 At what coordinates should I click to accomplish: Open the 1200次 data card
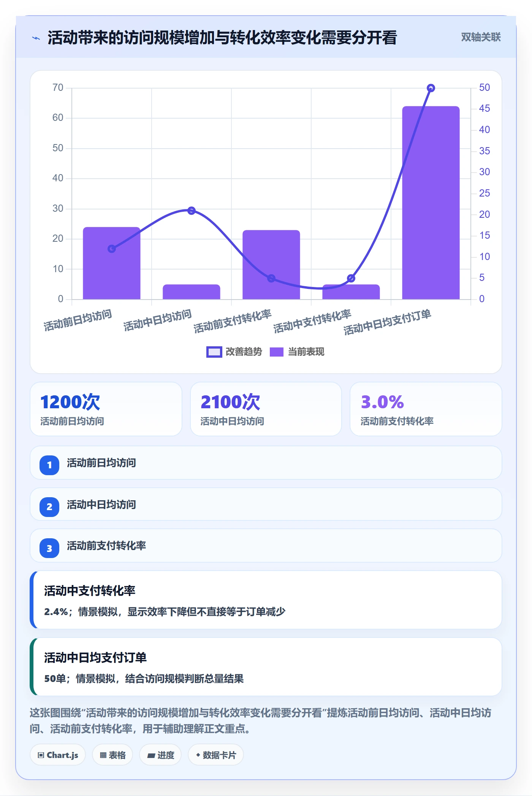tap(106, 409)
